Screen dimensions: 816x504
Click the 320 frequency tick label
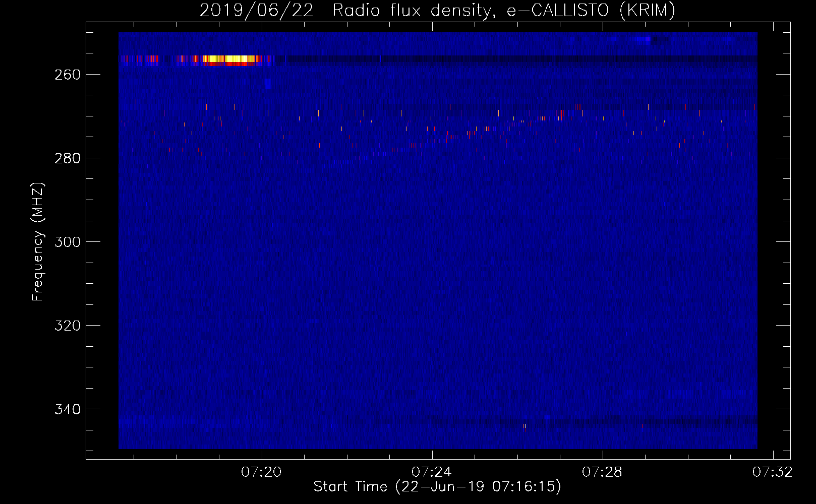(x=68, y=326)
